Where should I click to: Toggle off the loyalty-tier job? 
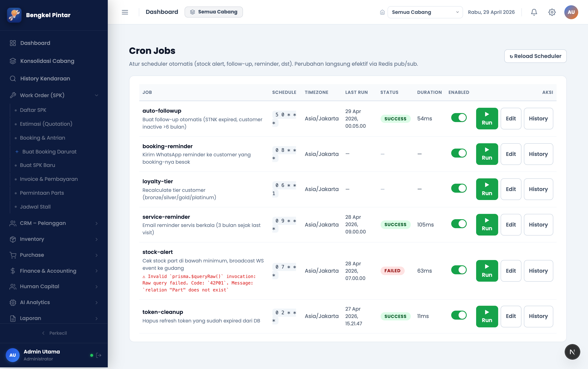coord(459,188)
